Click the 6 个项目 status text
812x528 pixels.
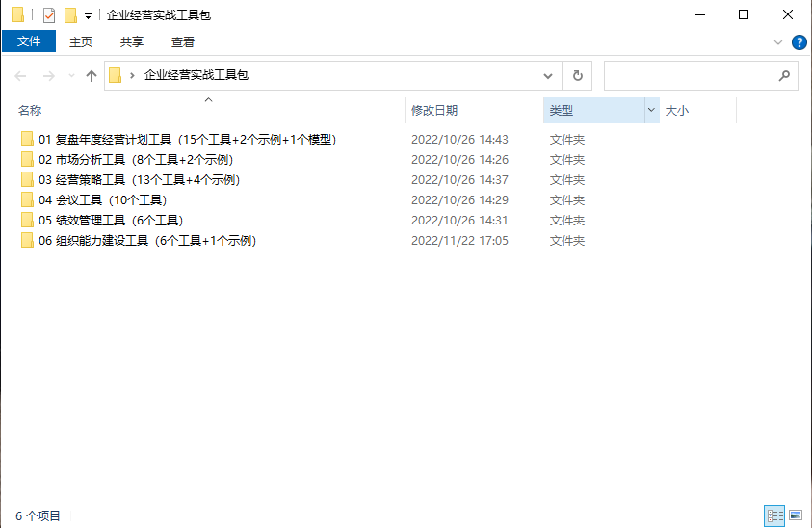point(38,515)
